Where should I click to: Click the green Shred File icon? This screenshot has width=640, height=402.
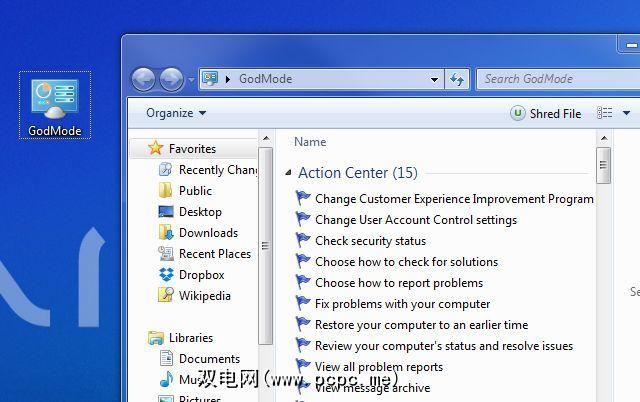click(518, 113)
